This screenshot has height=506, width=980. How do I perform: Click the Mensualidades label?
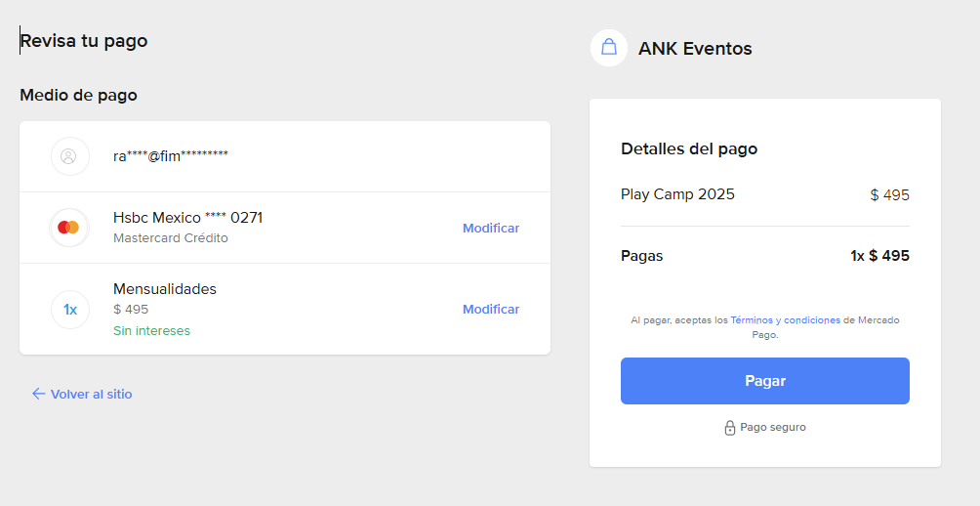pos(165,289)
